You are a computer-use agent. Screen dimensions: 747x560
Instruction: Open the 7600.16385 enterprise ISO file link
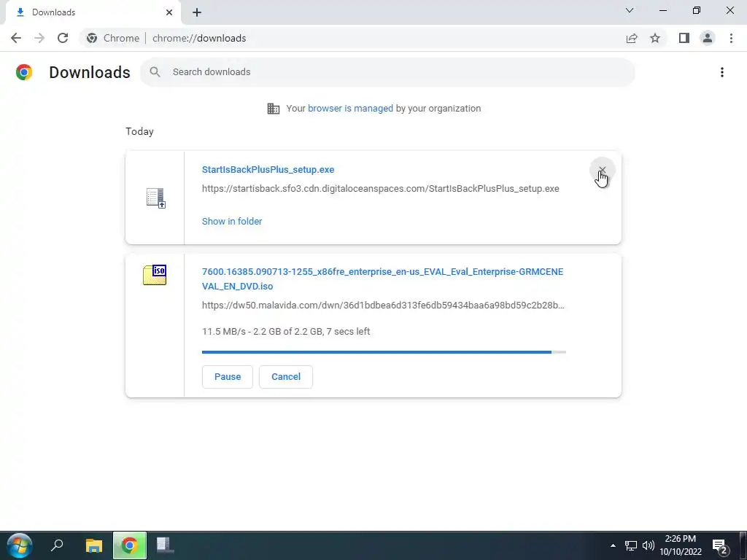tap(382, 279)
